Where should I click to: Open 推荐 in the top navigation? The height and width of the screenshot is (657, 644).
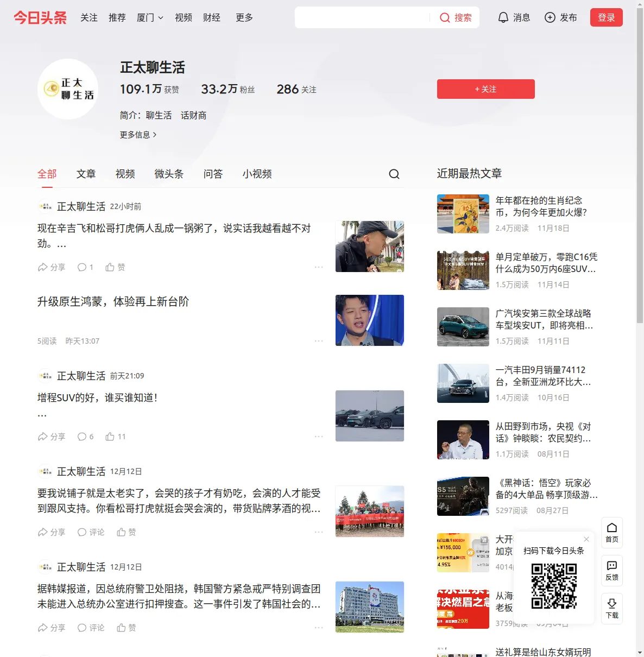[117, 17]
